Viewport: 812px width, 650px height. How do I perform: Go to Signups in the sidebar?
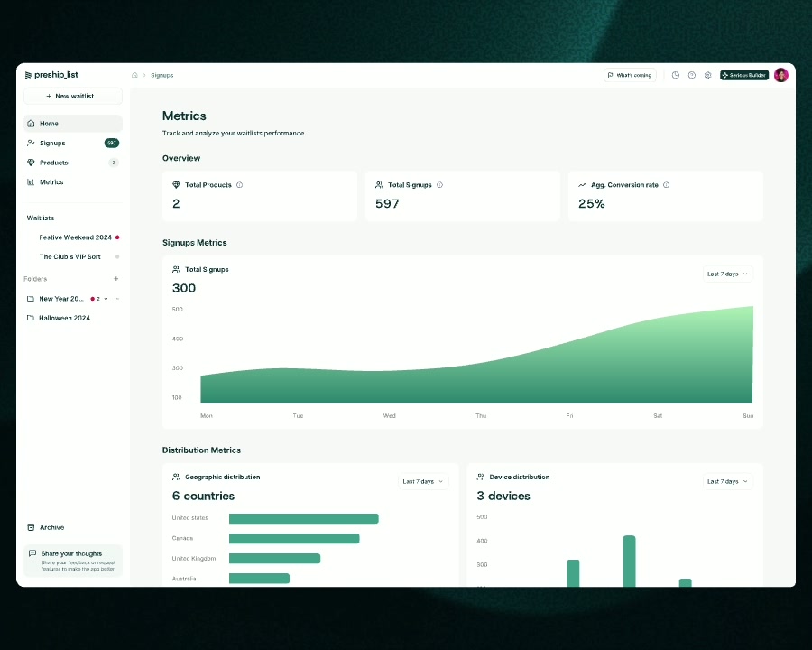coord(52,143)
